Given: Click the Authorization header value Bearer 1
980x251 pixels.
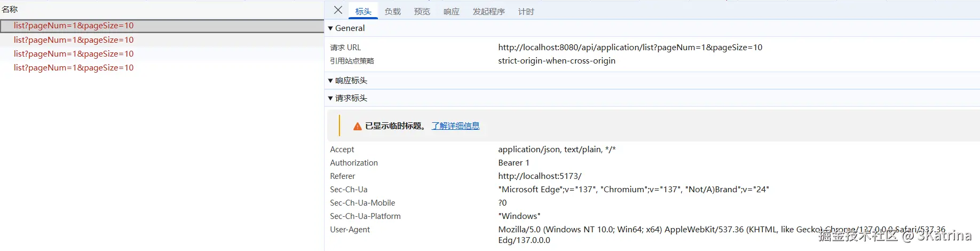Looking at the screenshot, I should 513,163.
